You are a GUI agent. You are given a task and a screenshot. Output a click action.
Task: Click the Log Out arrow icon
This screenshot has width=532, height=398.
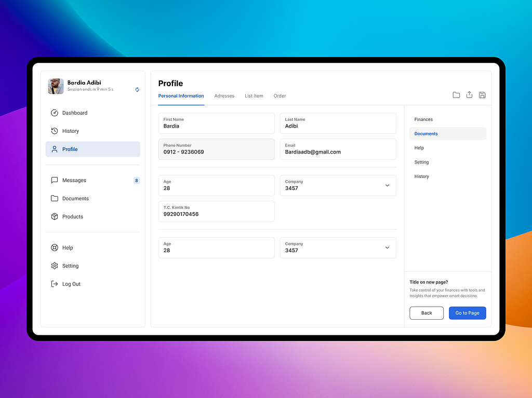pyautogui.click(x=54, y=284)
